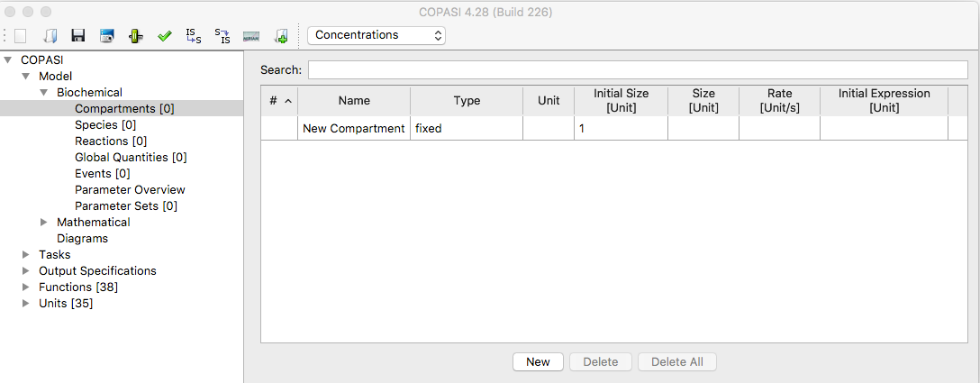980x383 pixels.
Task: Click the Save floppy disk icon
Action: tap(78, 36)
